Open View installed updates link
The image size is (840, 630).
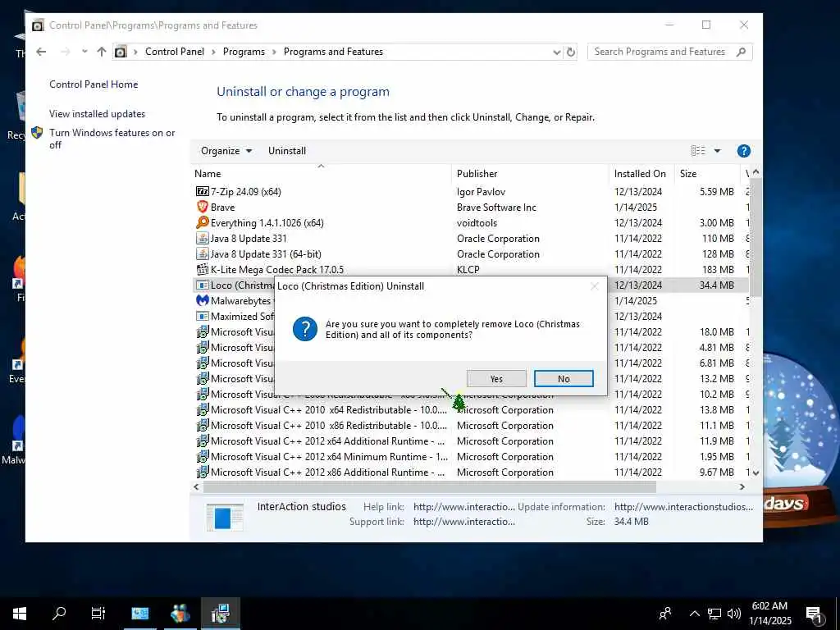tap(98, 114)
